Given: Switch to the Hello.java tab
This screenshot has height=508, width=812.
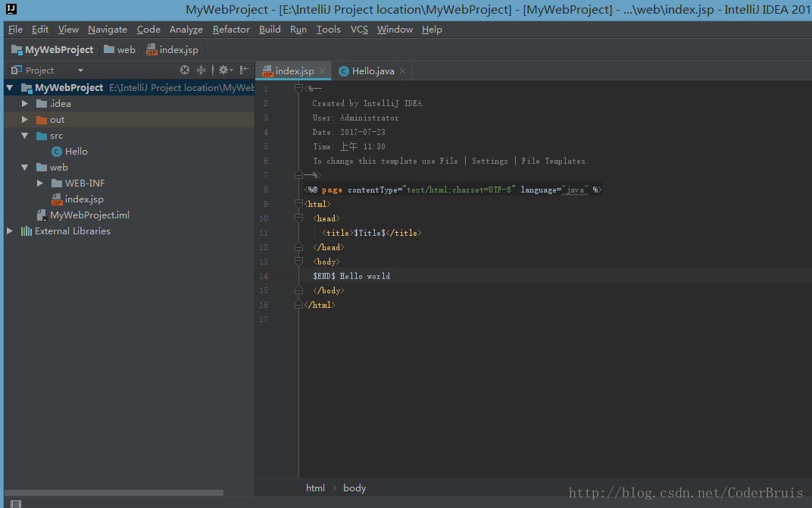Looking at the screenshot, I should coord(373,71).
